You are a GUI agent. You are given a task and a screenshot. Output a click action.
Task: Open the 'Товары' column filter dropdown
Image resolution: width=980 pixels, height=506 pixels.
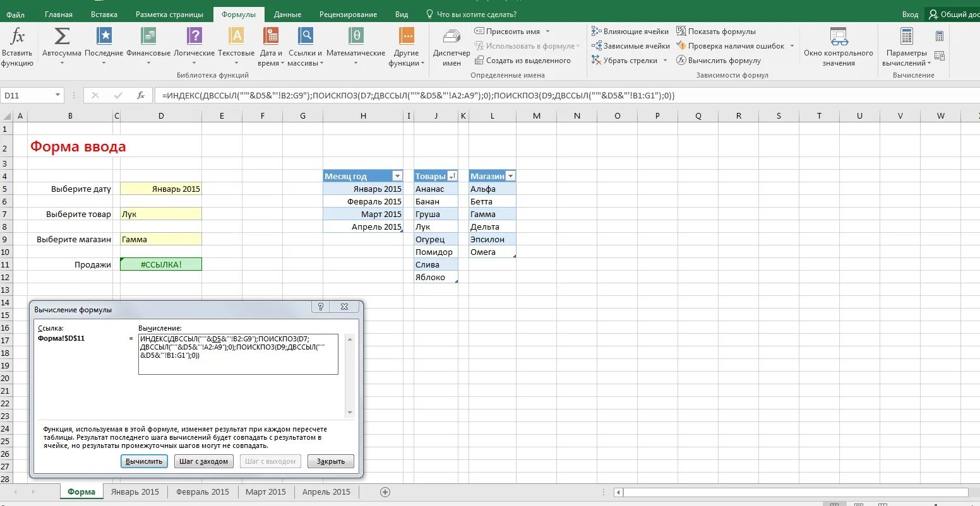pos(452,177)
